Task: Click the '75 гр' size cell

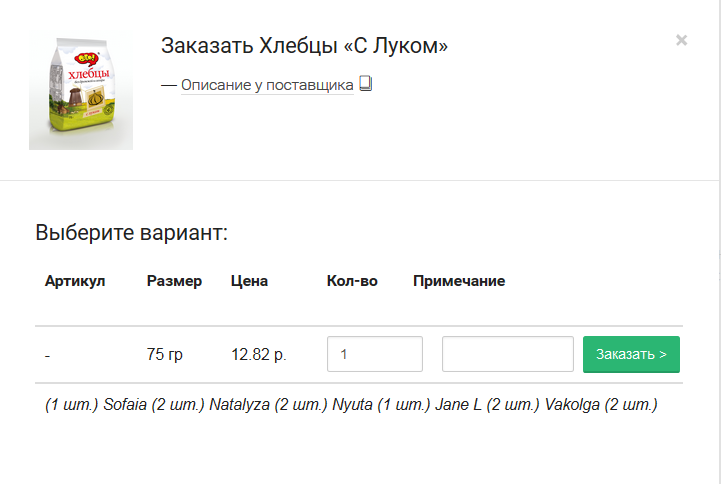Action: tap(164, 354)
